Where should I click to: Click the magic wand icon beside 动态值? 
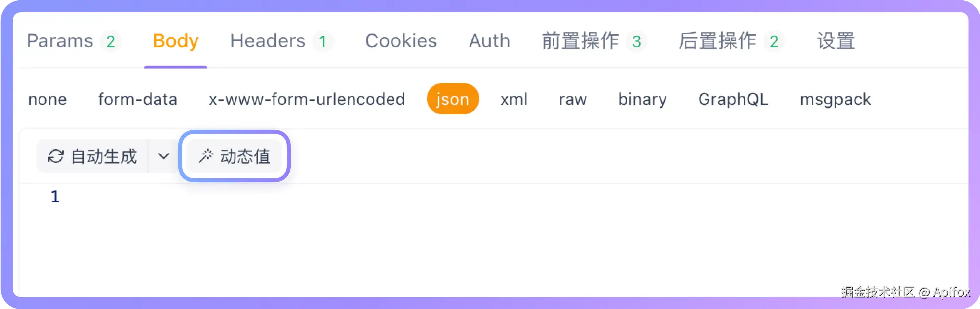coord(206,156)
